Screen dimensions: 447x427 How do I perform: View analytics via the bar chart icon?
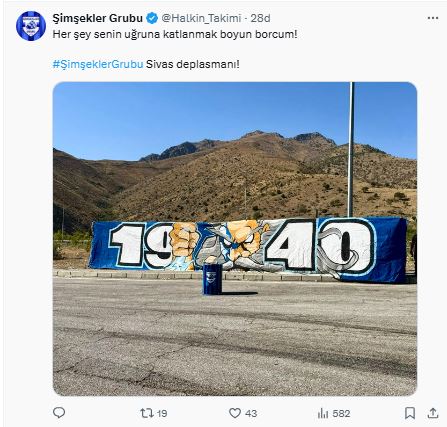pos(323,413)
